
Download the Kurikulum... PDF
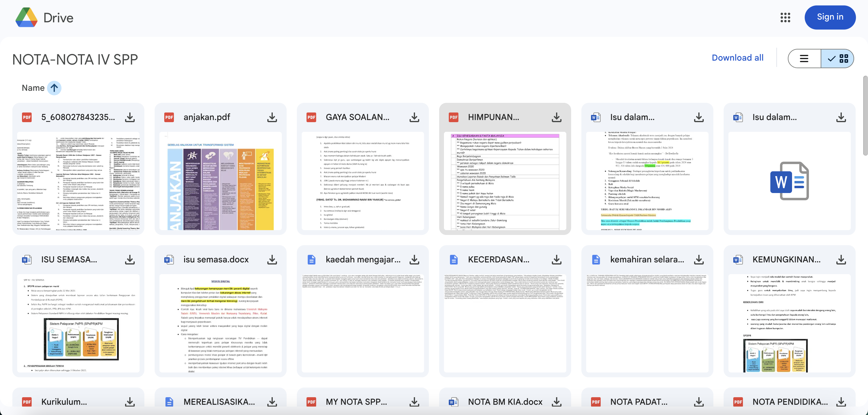click(130, 402)
